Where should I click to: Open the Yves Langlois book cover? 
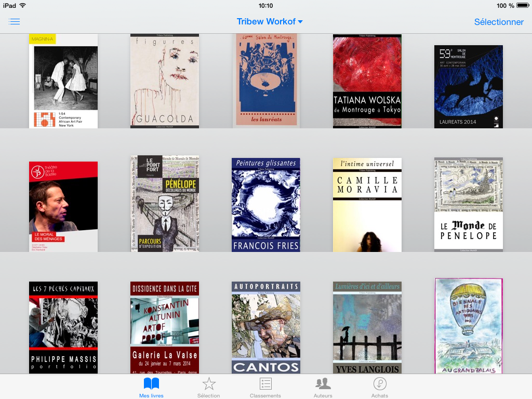(x=367, y=327)
